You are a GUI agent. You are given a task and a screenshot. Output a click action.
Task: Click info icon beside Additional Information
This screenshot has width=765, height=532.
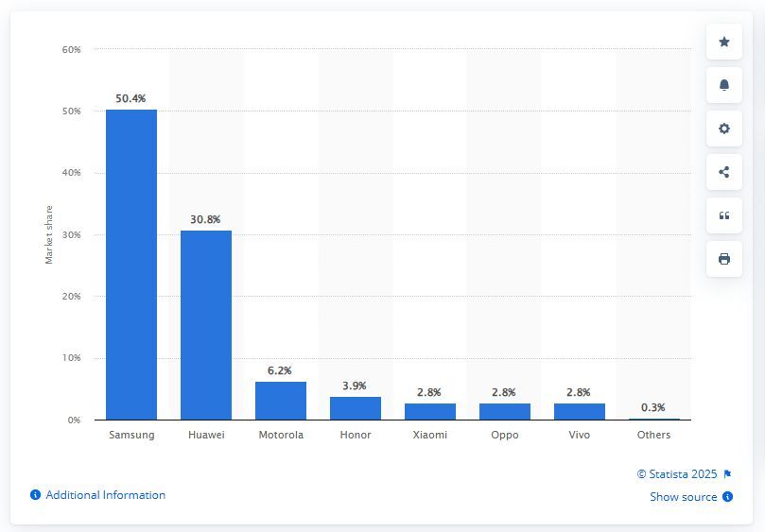[x=35, y=495]
